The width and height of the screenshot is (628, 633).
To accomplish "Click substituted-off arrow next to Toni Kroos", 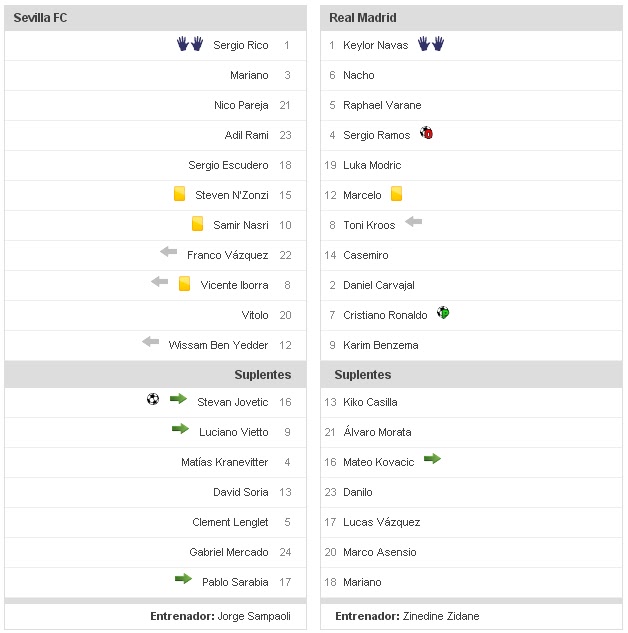I will point(414,222).
